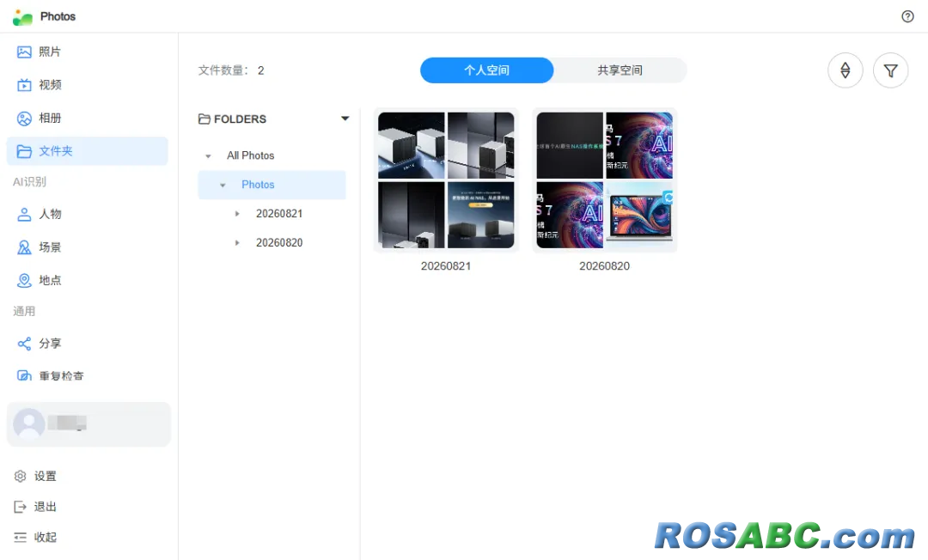Open the 20260821 folder thumbnail
Image resolution: width=928 pixels, height=560 pixels.
click(446, 180)
